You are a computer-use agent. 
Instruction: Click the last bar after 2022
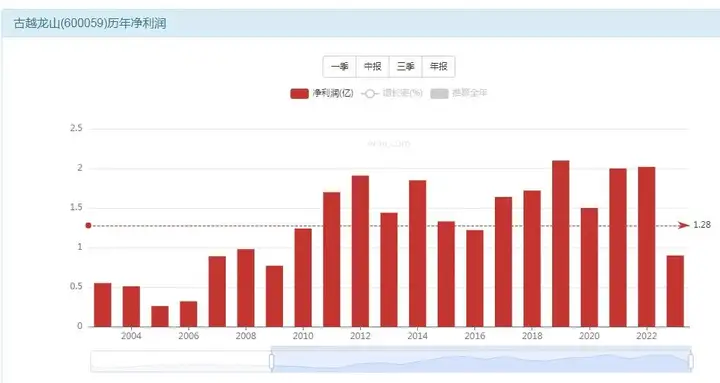[675, 291]
